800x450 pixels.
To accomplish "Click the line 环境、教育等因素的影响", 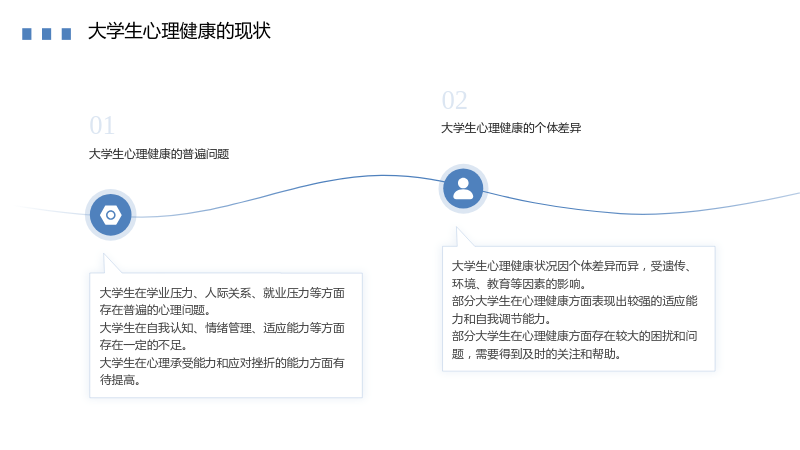I will coord(519,284).
